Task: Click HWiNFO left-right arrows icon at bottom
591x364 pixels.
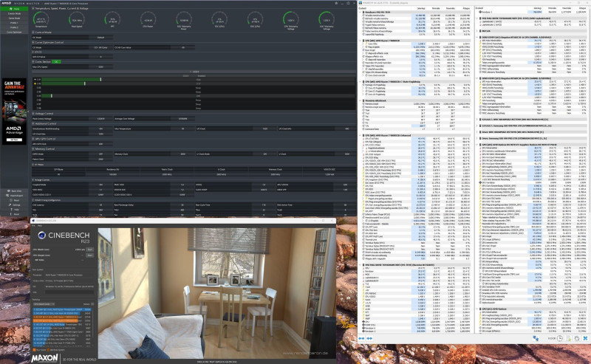Action: 362,338
